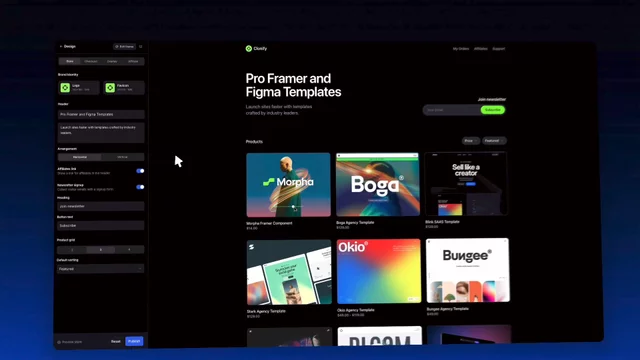Open the Default sorting Featured dropdown
The width and height of the screenshot is (640, 360).
click(100, 269)
